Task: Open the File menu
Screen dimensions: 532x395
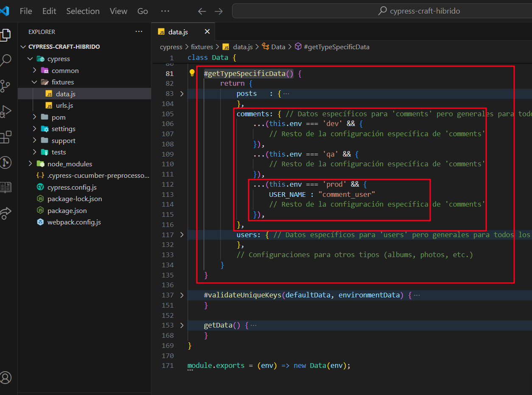Action: (26, 11)
